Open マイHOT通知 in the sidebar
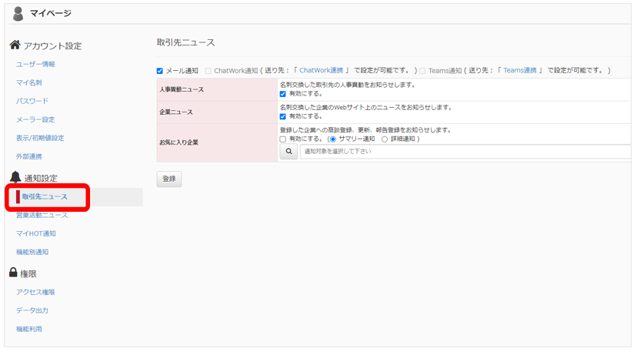 [35, 234]
